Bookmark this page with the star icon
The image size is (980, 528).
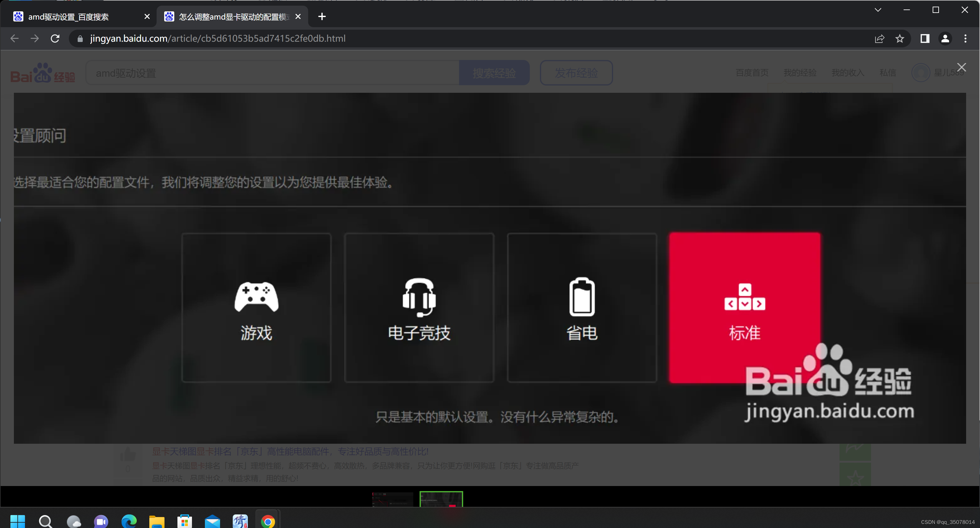point(900,39)
